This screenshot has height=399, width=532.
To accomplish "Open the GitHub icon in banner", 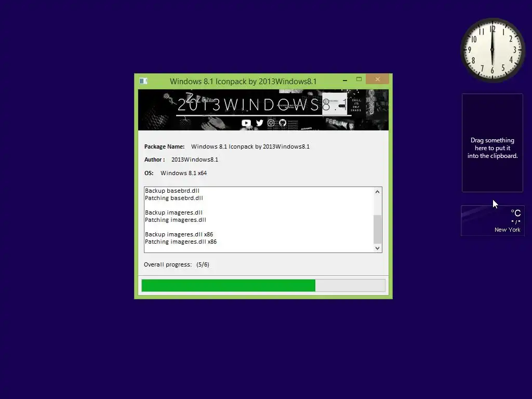I will pyautogui.click(x=283, y=123).
